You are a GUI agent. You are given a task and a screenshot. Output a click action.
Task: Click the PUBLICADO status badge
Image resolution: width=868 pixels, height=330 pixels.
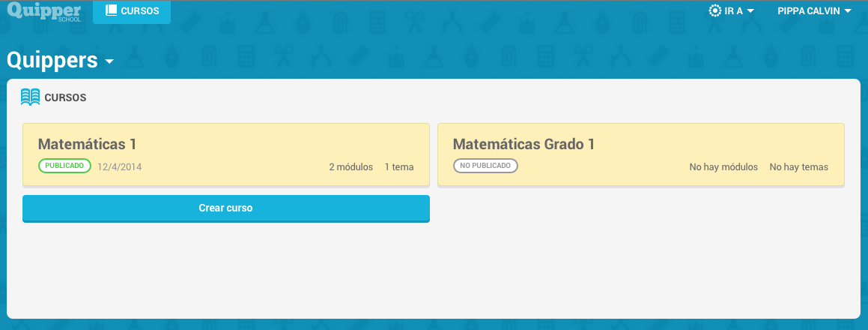click(64, 166)
